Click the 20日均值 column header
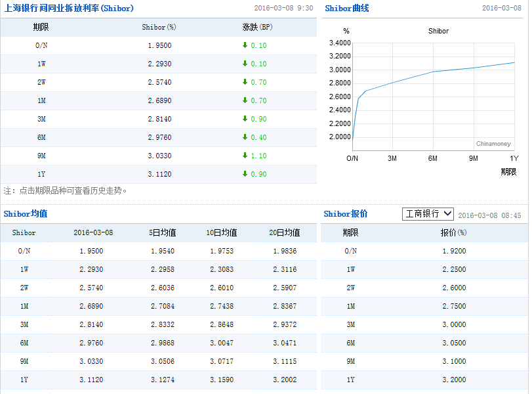 pos(284,232)
